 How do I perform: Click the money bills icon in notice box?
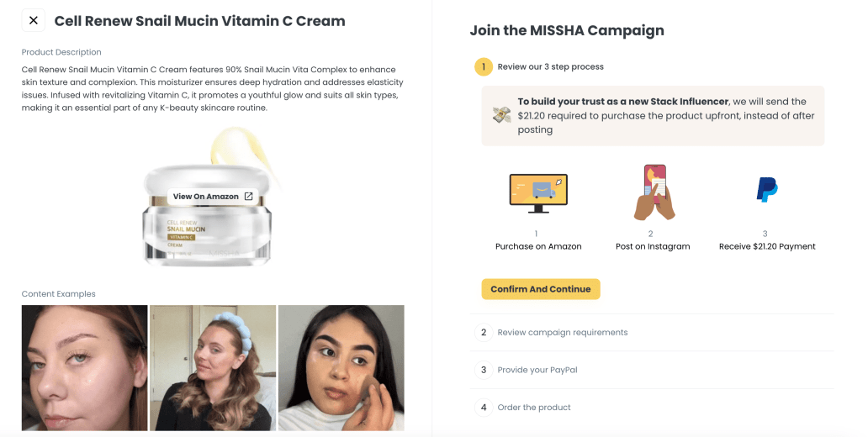pyautogui.click(x=501, y=115)
